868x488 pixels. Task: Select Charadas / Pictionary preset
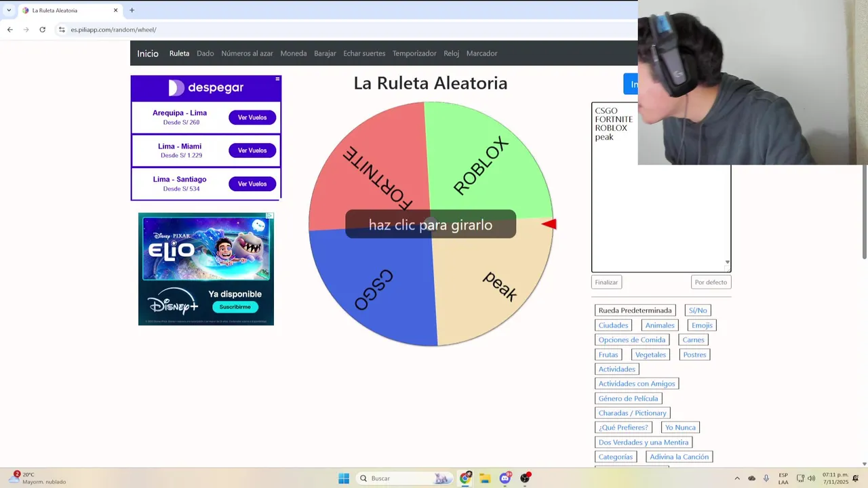[632, 413]
